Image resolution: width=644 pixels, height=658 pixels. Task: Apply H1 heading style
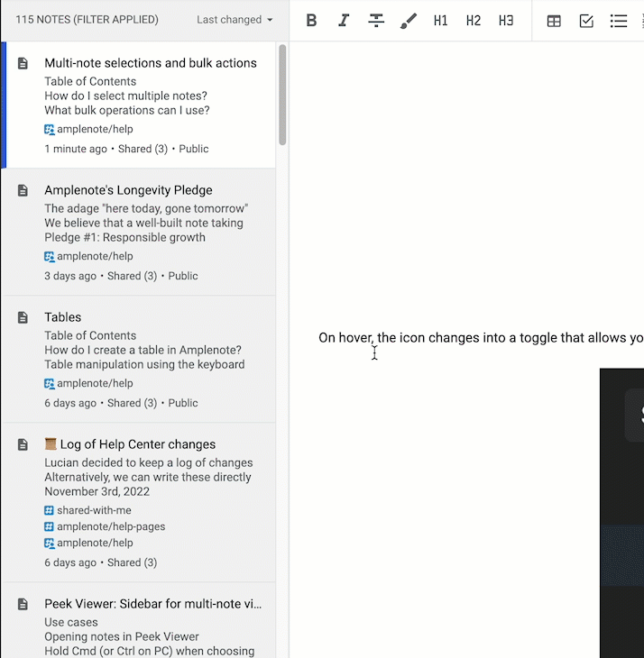coord(441,20)
